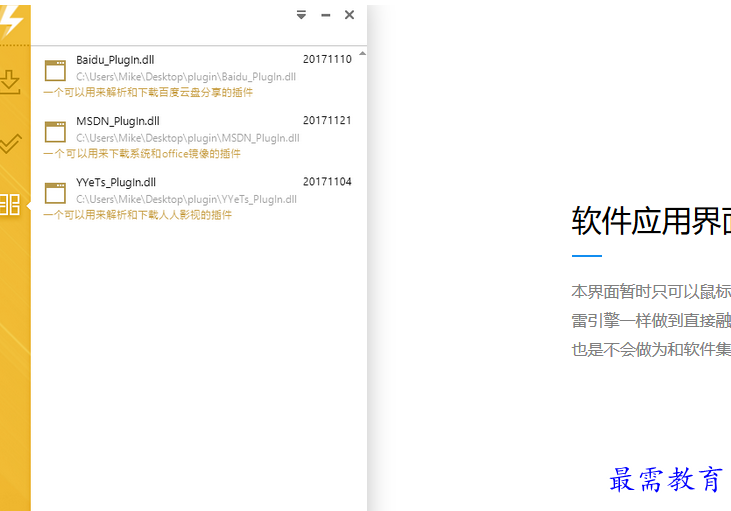Click the lightning bolt app logo
731x511 pixels.
[x=10, y=21]
